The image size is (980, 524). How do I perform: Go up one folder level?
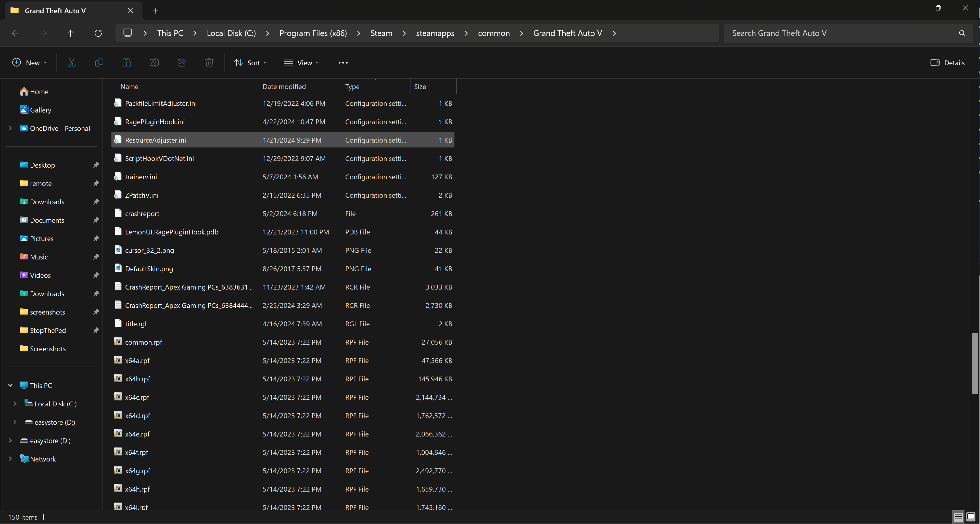click(x=70, y=33)
